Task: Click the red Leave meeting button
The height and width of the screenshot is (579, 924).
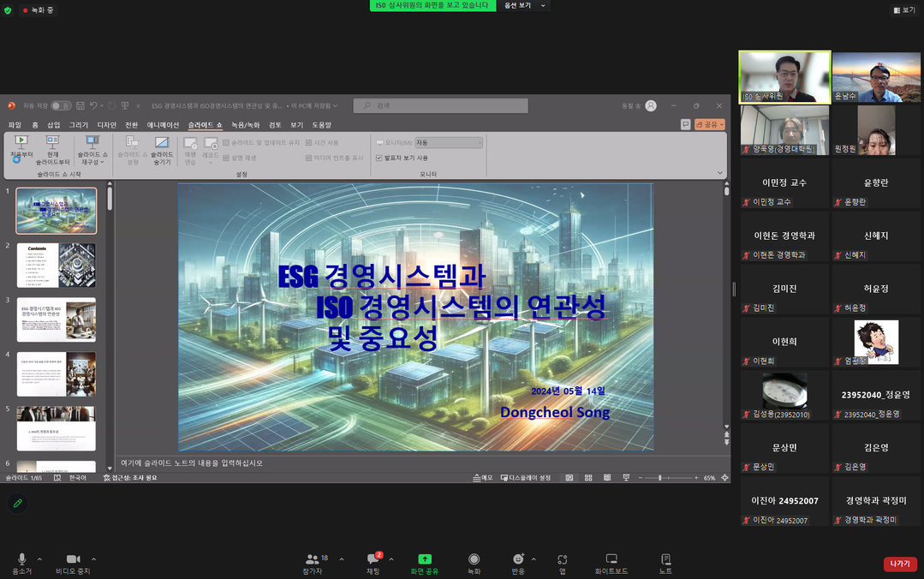Action: pyautogui.click(x=899, y=564)
